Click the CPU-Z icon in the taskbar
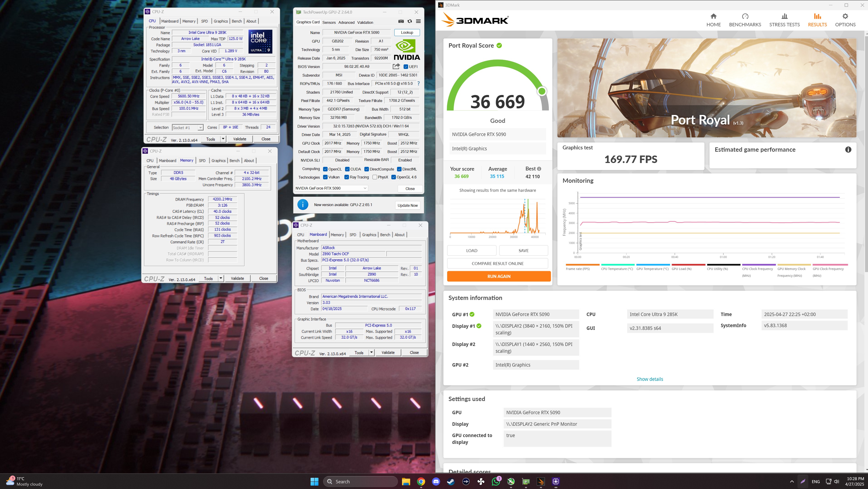868x489 pixels. coord(556,482)
